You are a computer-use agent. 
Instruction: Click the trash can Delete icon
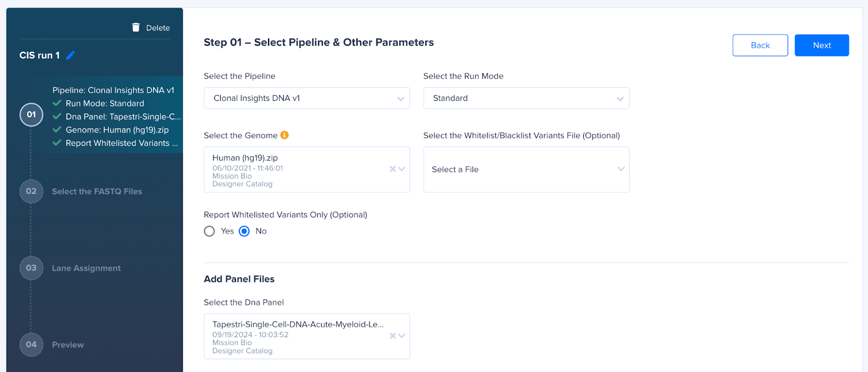(x=136, y=27)
